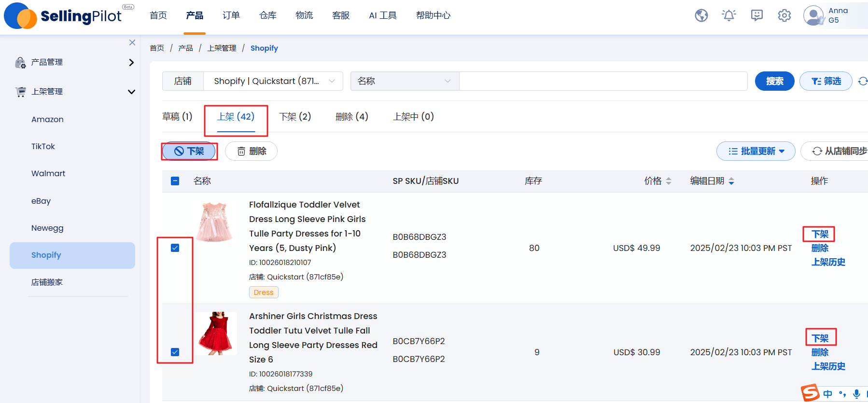Close the sidebar with the X icon

[x=132, y=42]
